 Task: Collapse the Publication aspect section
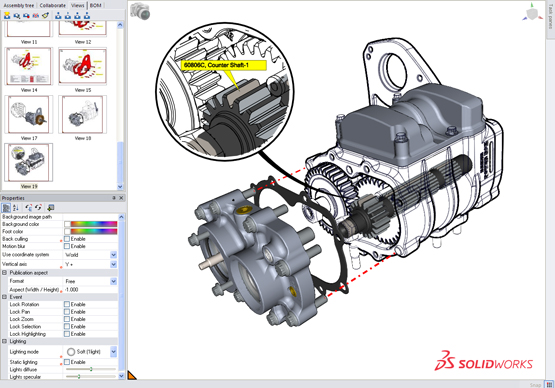(5, 273)
